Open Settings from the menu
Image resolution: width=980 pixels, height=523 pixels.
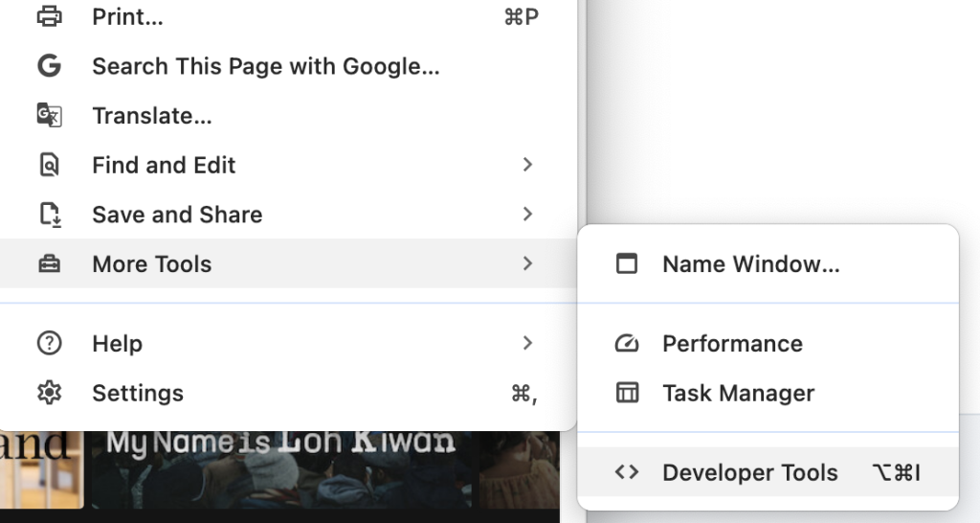point(287,393)
